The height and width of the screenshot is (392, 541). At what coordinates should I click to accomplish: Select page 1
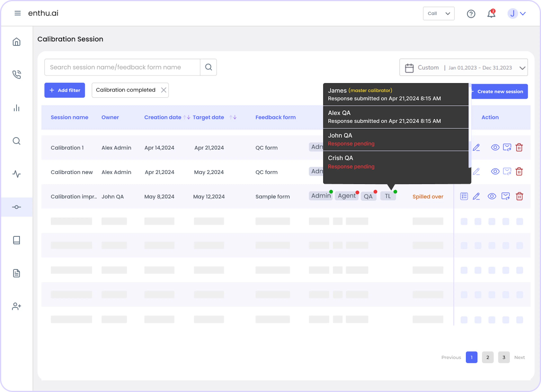[471, 357]
